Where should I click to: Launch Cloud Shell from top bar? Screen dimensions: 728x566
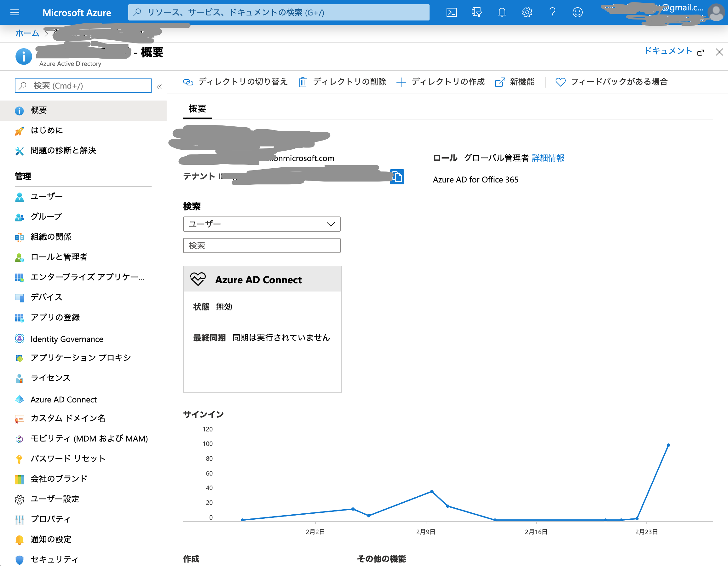pyautogui.click(x=451, y=12)
